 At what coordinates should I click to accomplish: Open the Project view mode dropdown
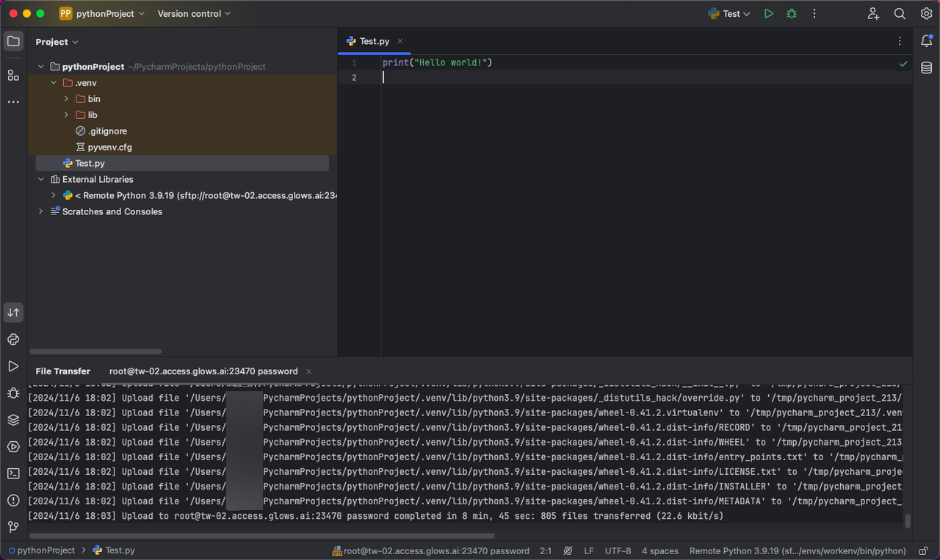[x=57, y=42]
